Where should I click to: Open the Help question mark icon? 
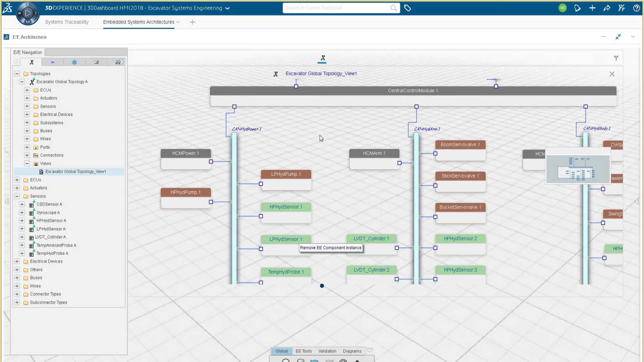coord(636,8)
